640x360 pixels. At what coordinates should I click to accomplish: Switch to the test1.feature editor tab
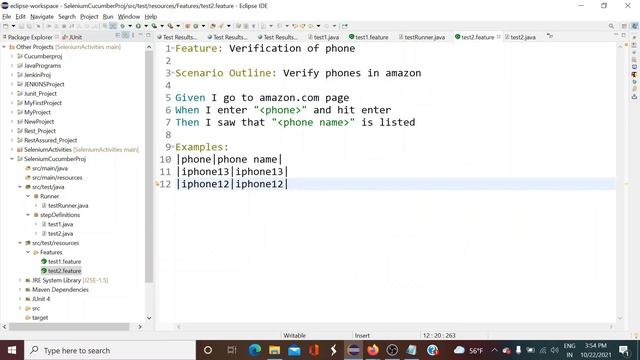click(369, 37)
